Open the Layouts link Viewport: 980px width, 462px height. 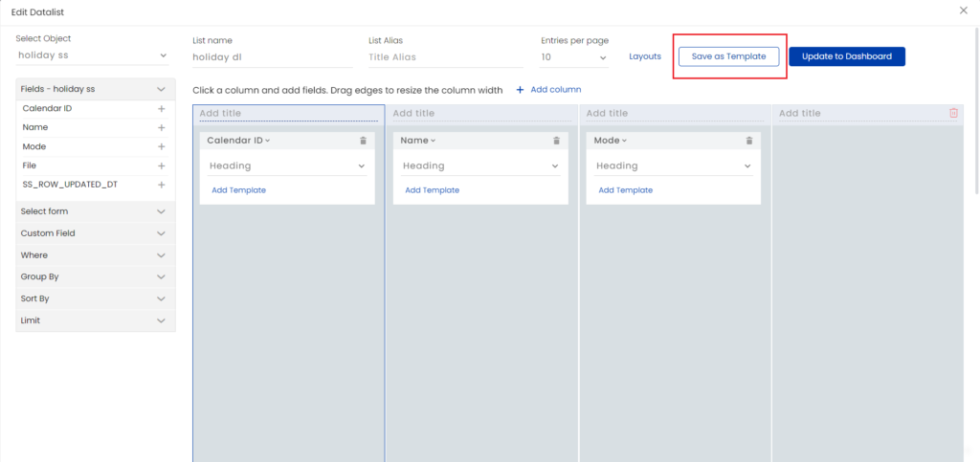644,56
